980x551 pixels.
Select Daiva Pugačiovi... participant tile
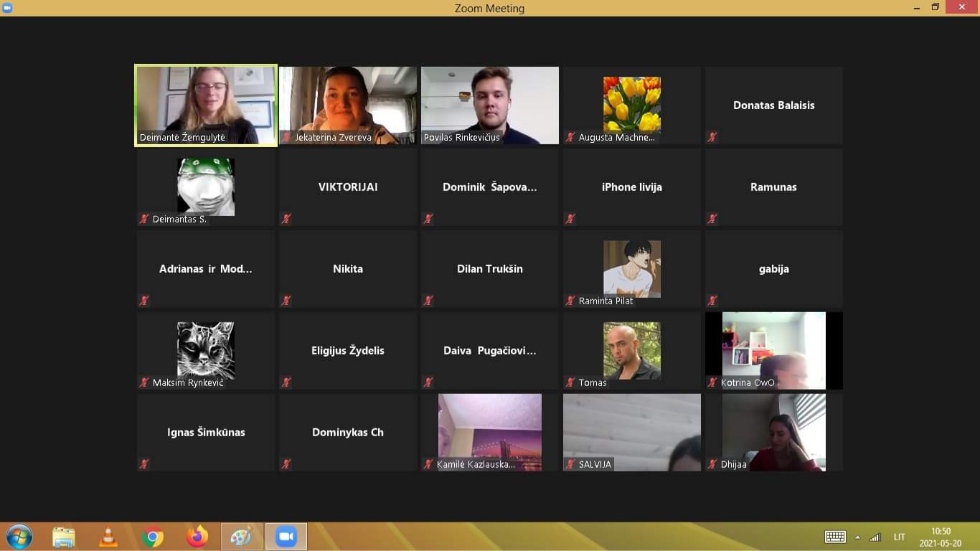(490, 351)
